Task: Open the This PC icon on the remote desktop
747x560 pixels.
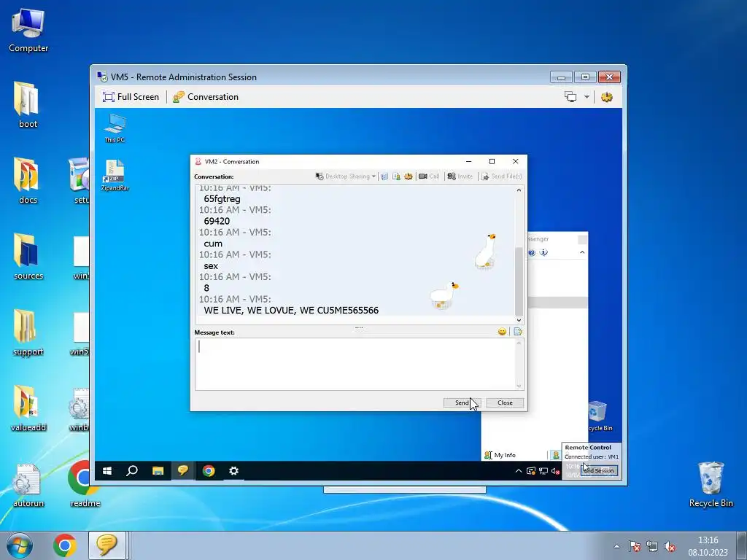Action: coord(115,128)
